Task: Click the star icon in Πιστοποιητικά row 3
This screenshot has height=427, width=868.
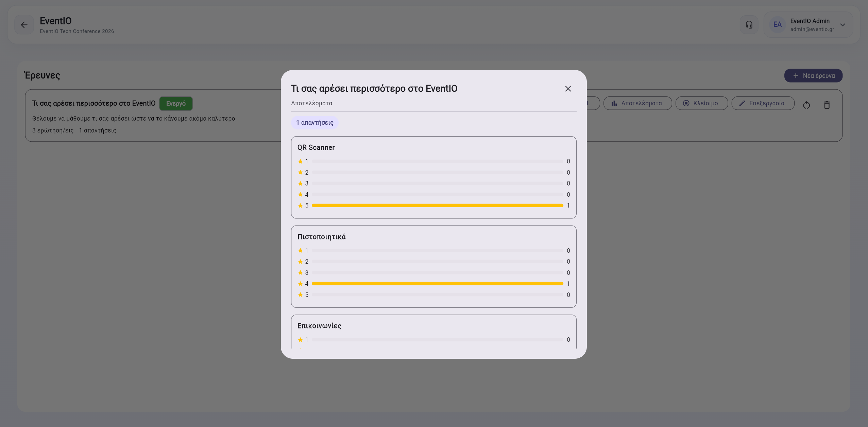Action: pos(300,273)
